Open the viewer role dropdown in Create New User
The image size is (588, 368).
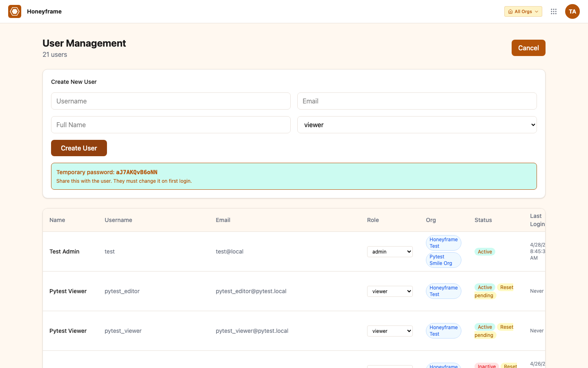tap(417, 125)
